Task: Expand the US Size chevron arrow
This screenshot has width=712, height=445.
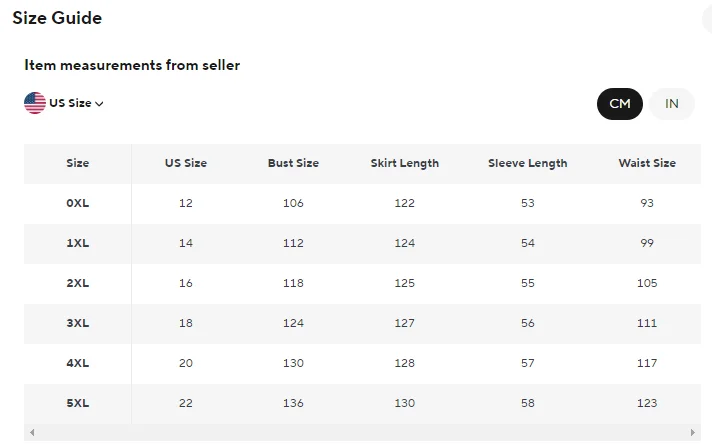Action: [x=100, y=104]
